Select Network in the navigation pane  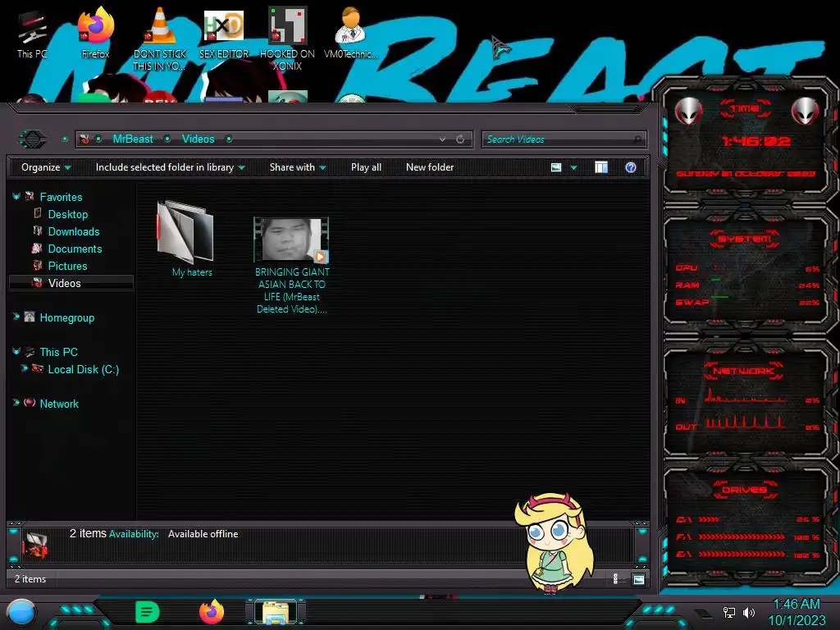point(59,404)
